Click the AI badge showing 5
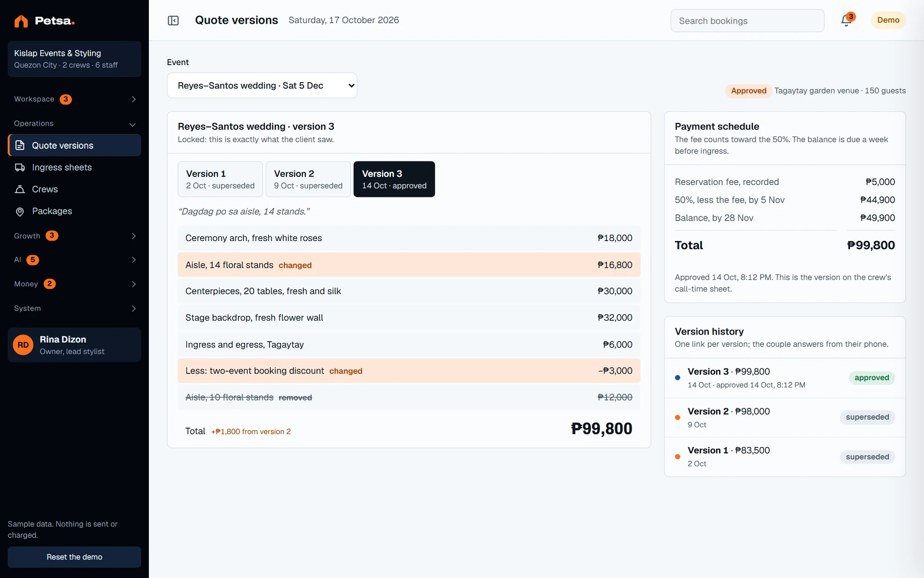This screenshot has width=924, height=578. click(32, 260)
